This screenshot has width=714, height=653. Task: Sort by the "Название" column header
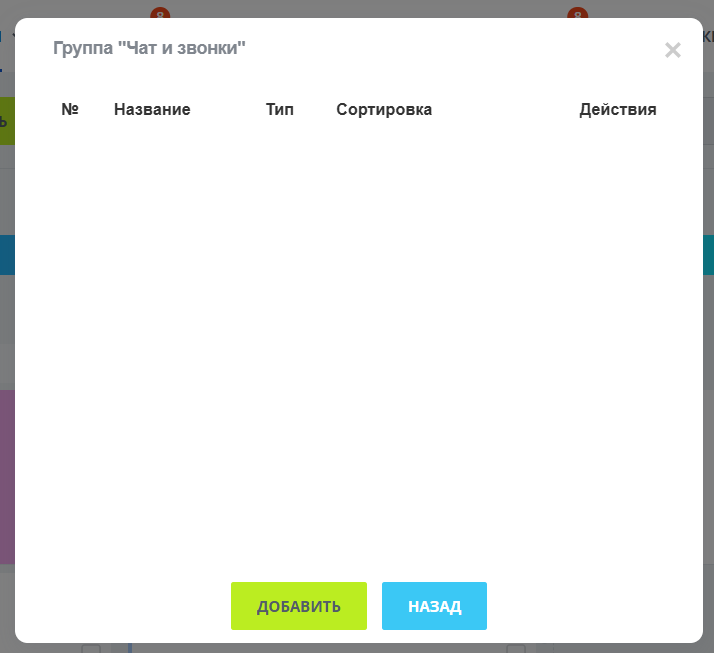coord(152,110)
